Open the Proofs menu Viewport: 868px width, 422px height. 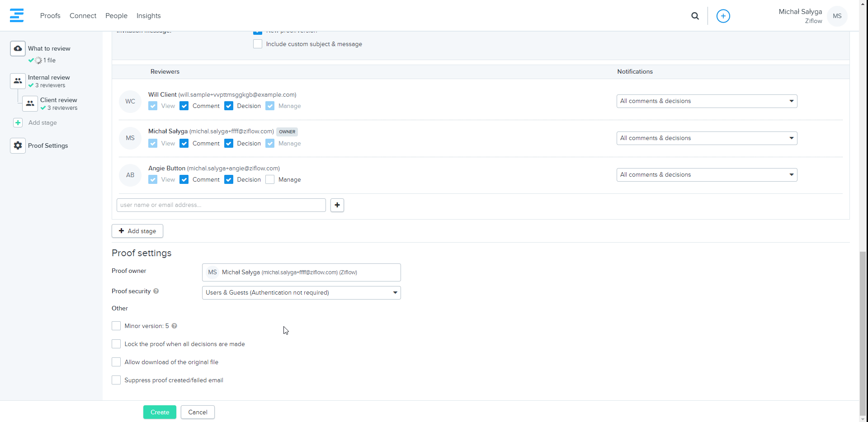[50, 16]
